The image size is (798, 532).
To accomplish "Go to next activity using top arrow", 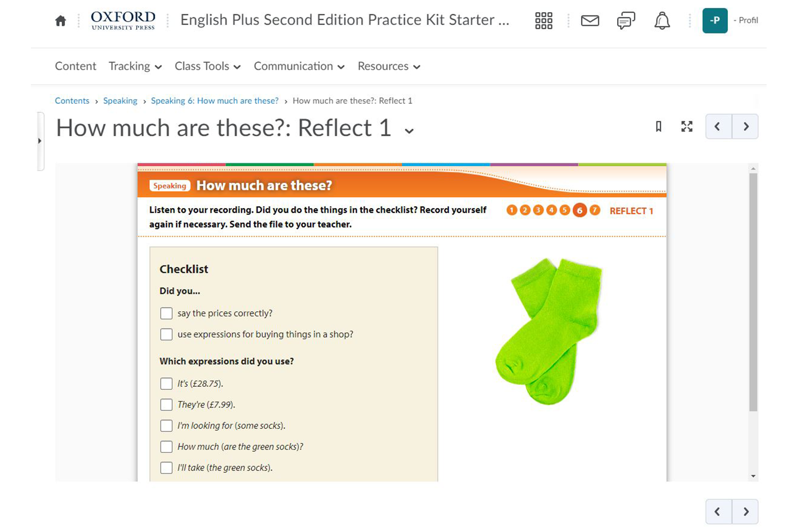I will point(745,127).
